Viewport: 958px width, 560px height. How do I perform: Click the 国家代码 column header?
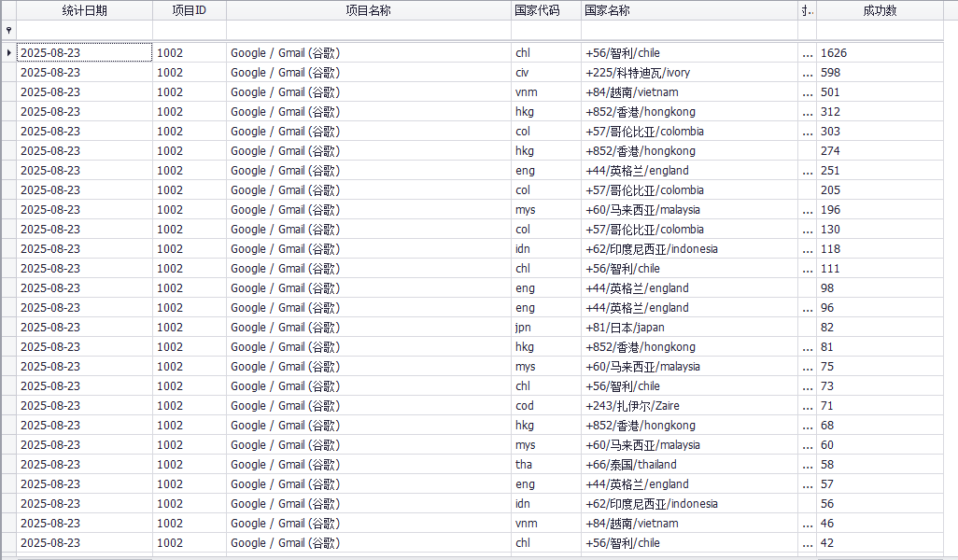point(546,10)
